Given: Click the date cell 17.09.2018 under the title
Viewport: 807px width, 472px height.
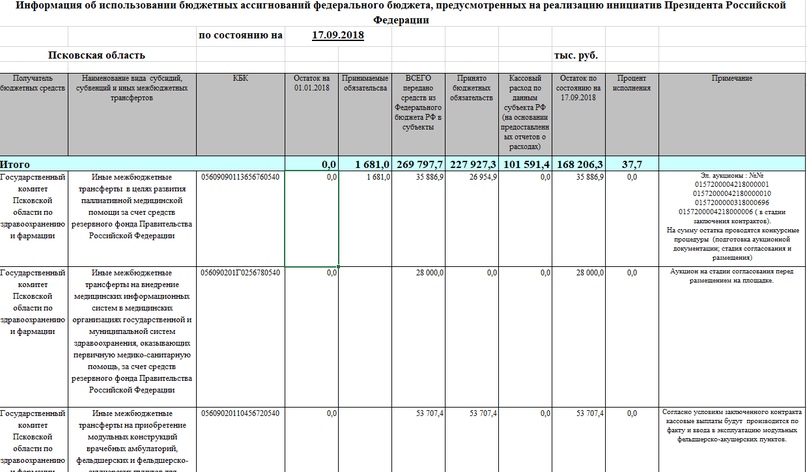Looking at the screenshot, I should (338, 36).
